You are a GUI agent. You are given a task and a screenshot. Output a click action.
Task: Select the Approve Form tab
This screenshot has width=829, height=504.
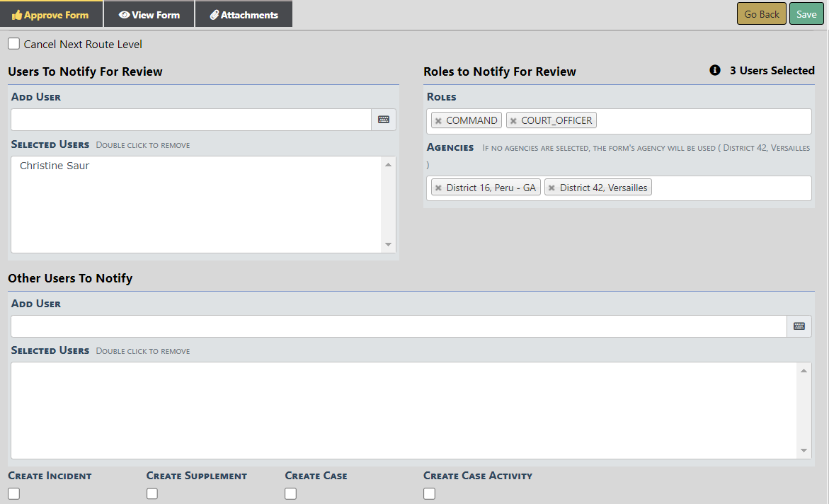tap(51, 15)
